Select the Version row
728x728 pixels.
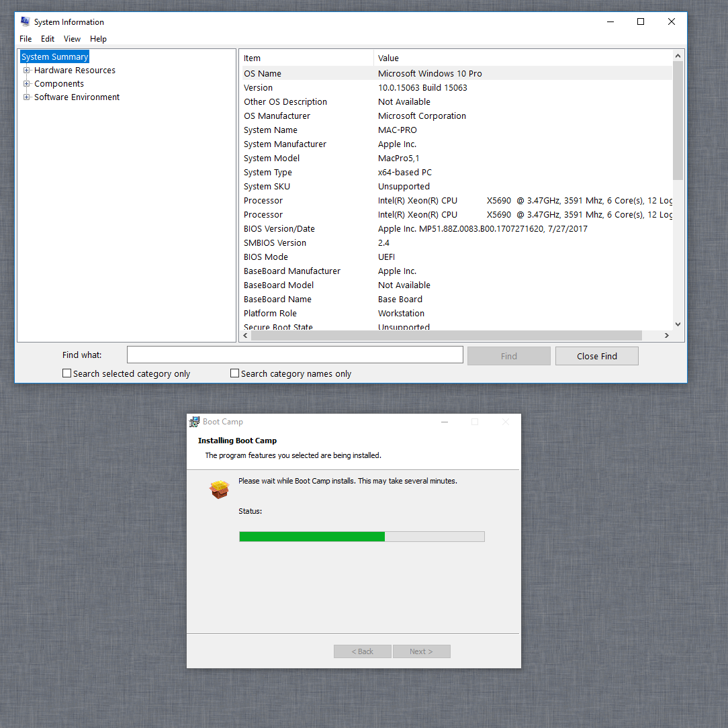click(456, 88)
